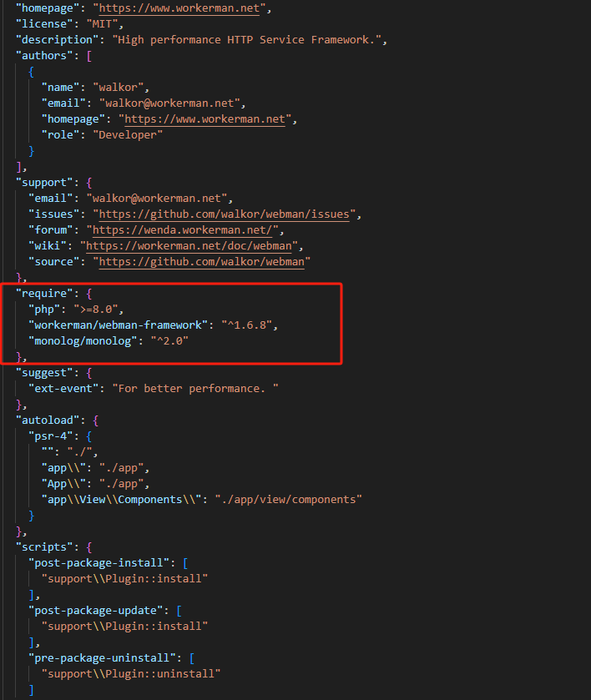Open the wenda.workerman.net forum link

[x=182, y=230]
